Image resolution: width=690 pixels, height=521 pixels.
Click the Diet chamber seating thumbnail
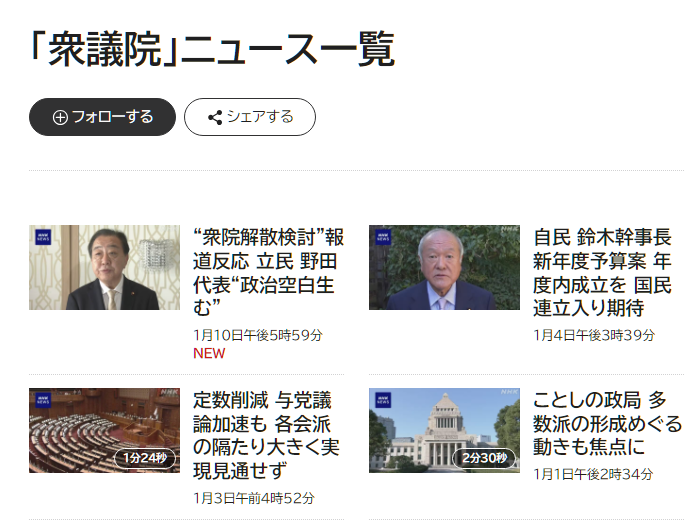point(104,430)
